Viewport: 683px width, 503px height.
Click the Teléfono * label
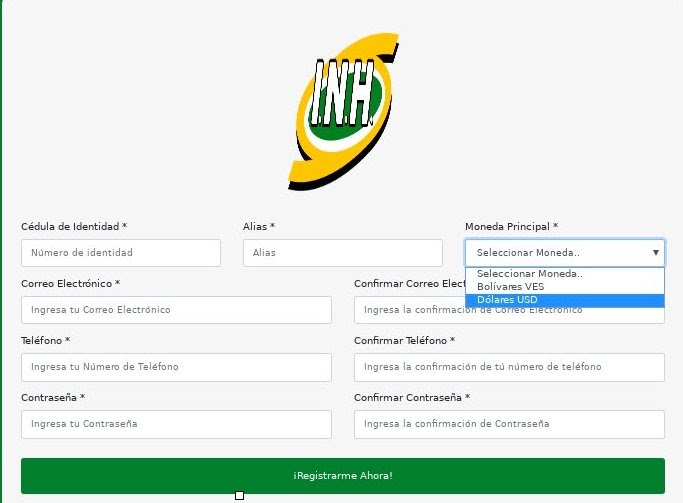click(x=46, y=341)
